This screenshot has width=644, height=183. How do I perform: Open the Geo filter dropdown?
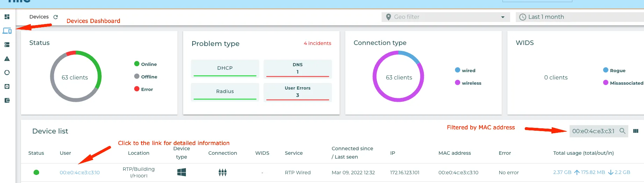point(446,17)
